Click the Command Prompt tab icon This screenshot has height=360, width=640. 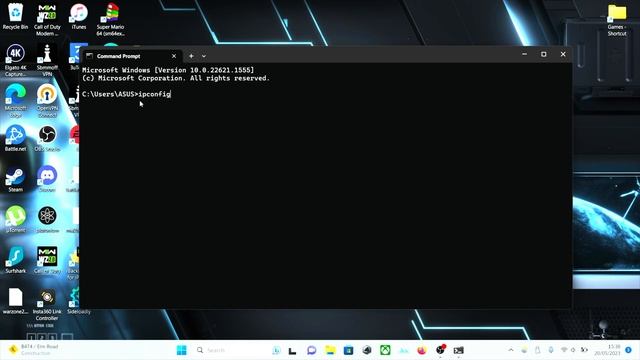click(89, 56)
